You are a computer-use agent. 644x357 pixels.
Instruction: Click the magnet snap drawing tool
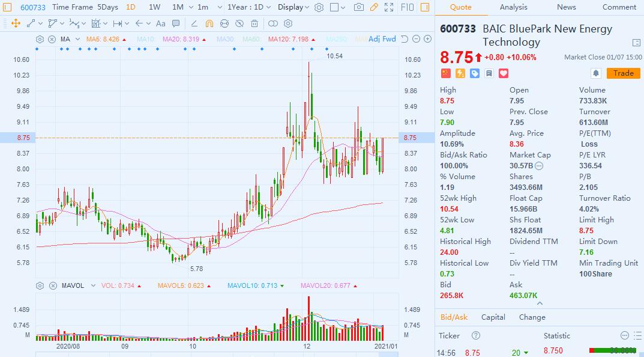pos(209,23)
